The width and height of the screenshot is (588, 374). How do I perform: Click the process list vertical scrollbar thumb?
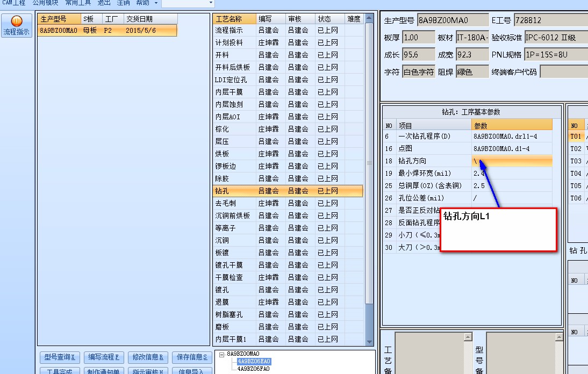point(369,163)
